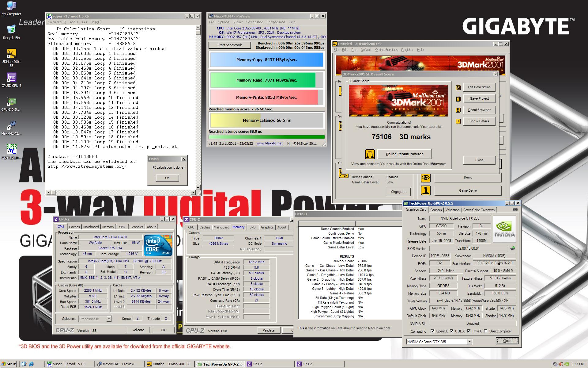Click the ResultBrowser icon beside its button
This screenshot has width=588, height=368.
point(458,110)
